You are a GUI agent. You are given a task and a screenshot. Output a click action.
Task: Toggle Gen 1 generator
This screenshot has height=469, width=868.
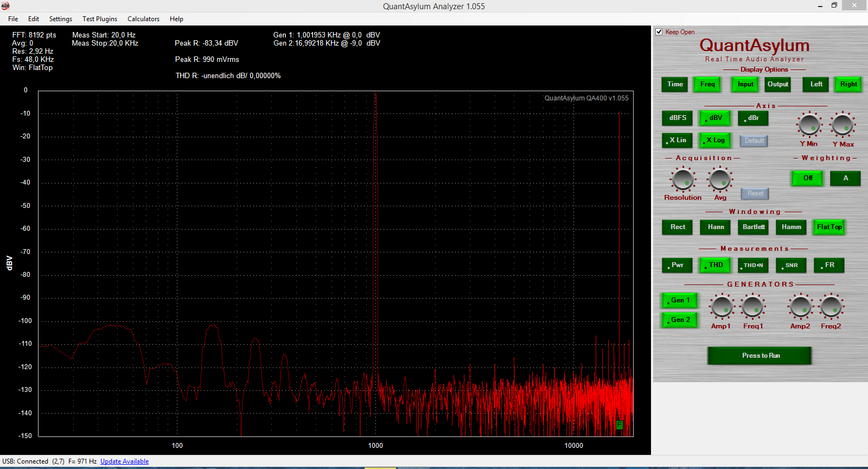679,300
